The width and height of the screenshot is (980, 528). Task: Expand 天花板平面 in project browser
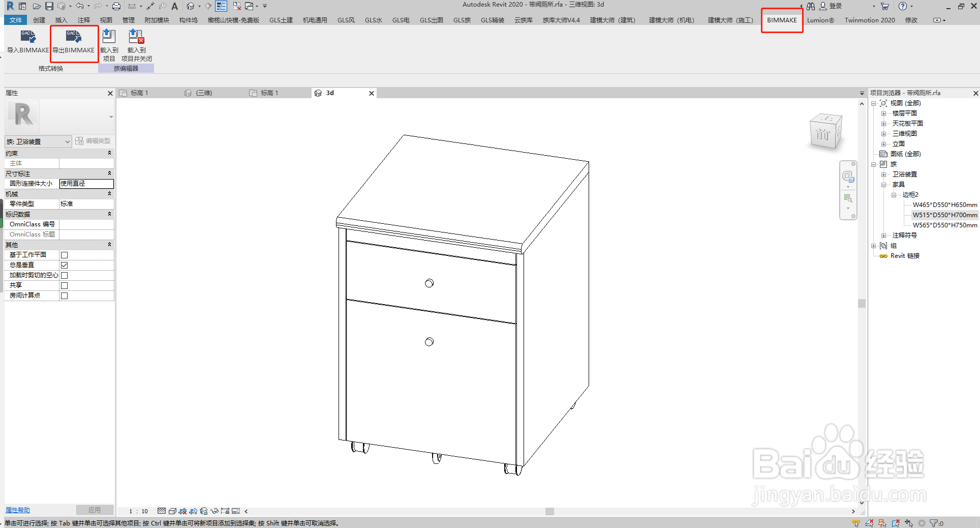coord(883,124)
